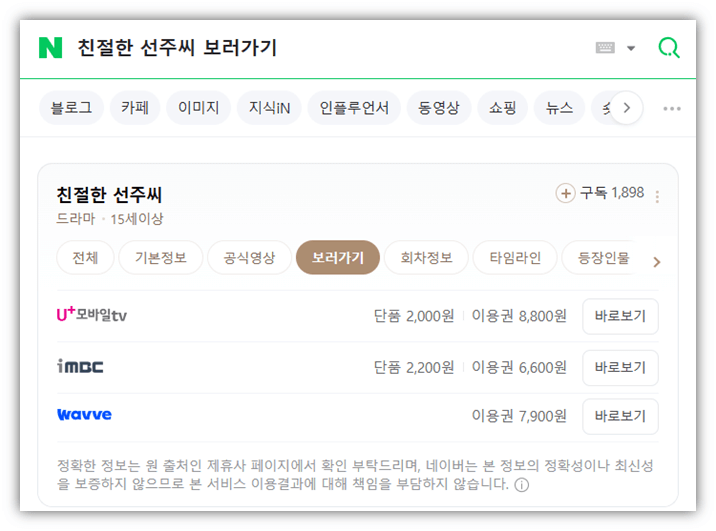The height and width of the screenshot is (531, 716).
Task: Switch to the 지식iN tab
Action: tap(269, 108)
